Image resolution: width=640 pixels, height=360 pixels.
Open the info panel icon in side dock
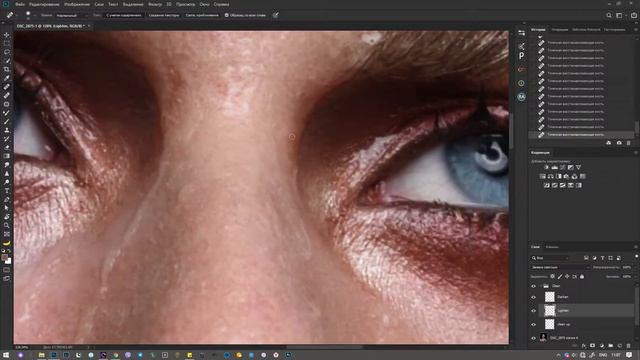point(521,83)
